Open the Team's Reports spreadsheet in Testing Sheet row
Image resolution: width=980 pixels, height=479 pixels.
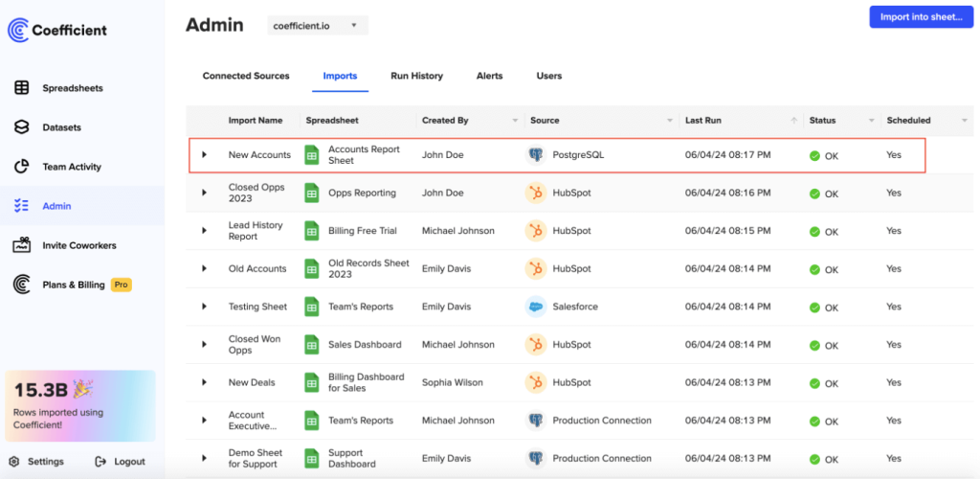[x=361, y=307]
